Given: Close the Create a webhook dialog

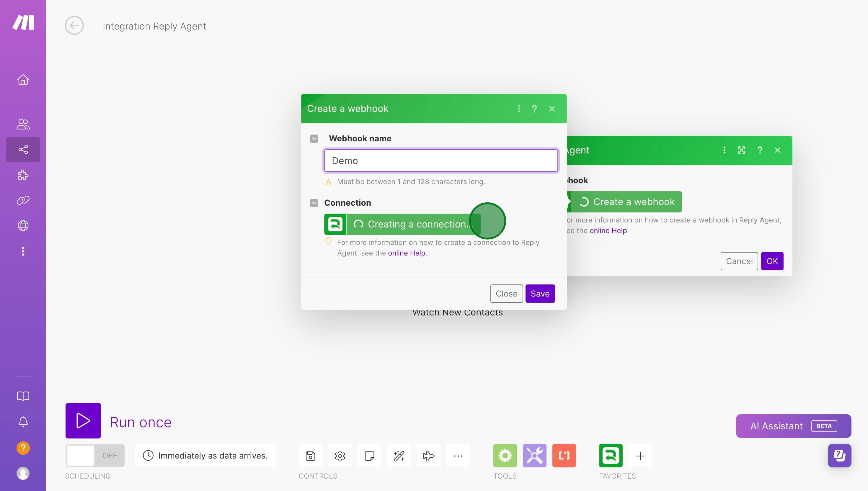Looking at the screenshot, I should tap(552, 108).
